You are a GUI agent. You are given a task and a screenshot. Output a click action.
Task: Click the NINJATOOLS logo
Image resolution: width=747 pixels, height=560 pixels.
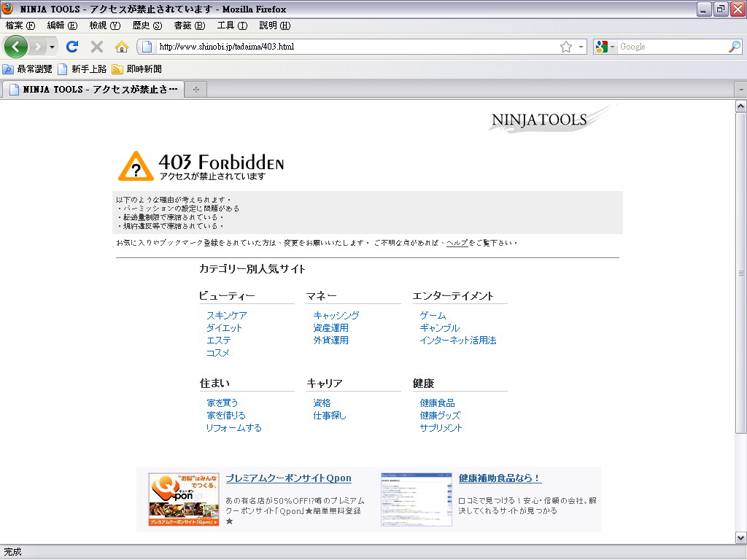pos(553,119)
